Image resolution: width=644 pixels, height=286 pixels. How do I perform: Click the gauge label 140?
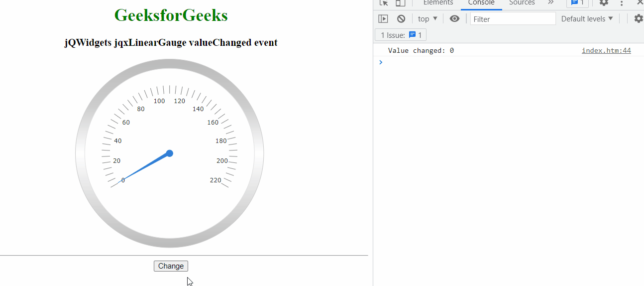coord(198,109)
